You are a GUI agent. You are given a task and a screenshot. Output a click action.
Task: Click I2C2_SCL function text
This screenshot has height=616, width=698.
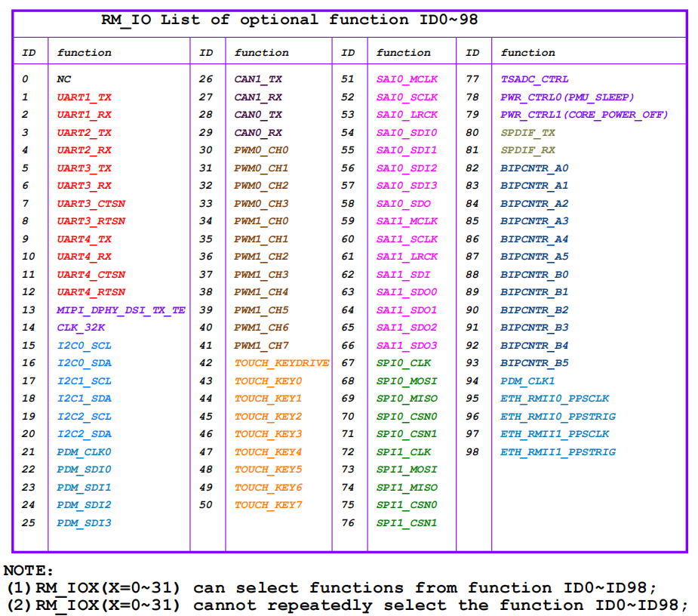[x=84, y=417]
